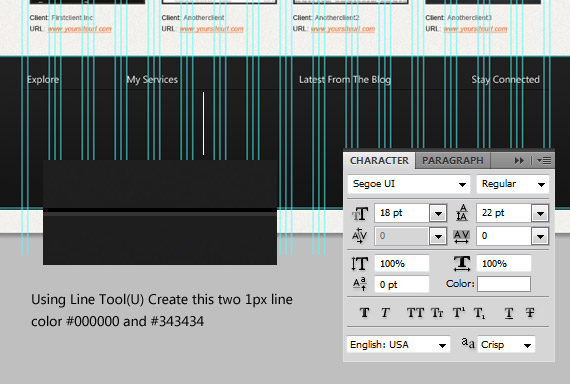This screenshot has height=384, width=570.
Task: Click the kerning icon
Action: coord(360,236)
